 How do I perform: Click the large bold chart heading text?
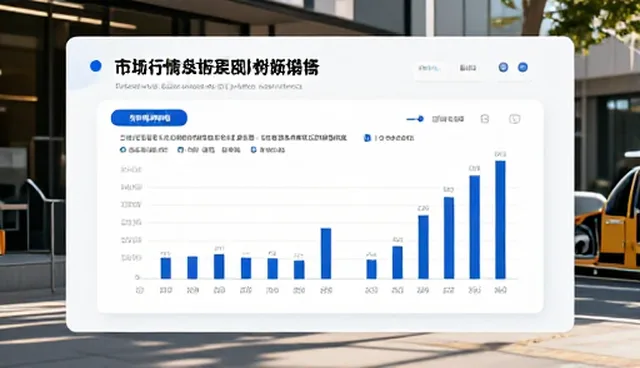(x=216, y=68)
